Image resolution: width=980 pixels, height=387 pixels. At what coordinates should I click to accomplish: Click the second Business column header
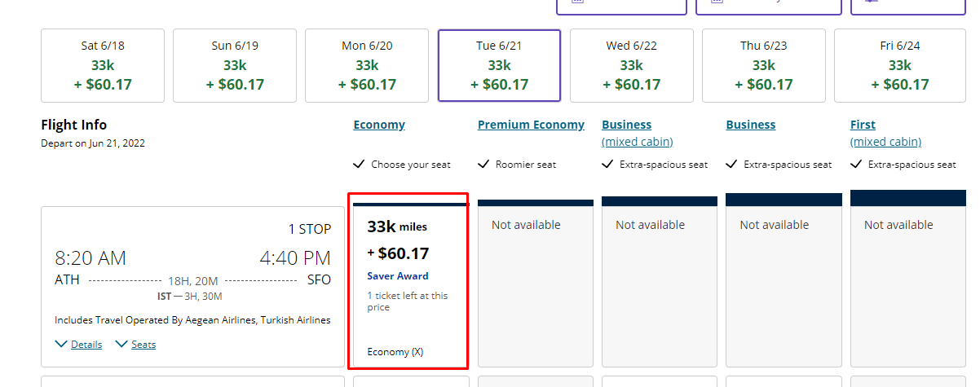(x=750, y=125)
